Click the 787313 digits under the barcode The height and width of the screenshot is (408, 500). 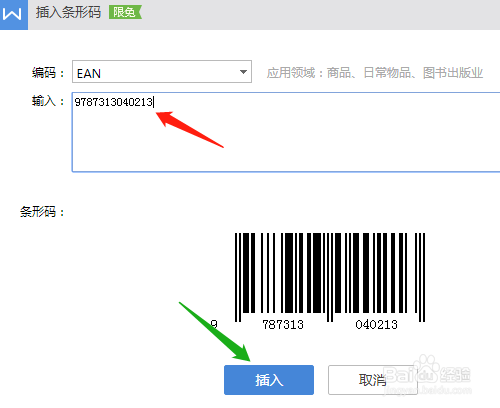pyautogui.click(x=283, y=325)
